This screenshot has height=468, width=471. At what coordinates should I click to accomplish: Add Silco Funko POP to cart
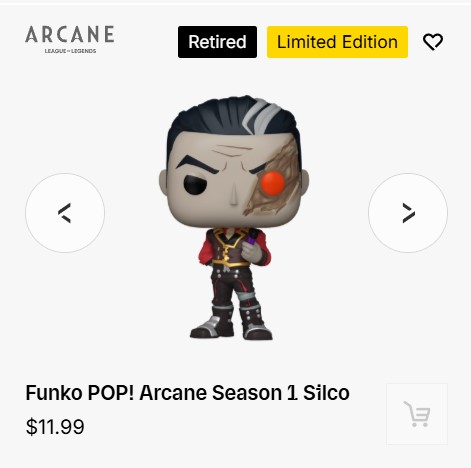pos(417,414)
